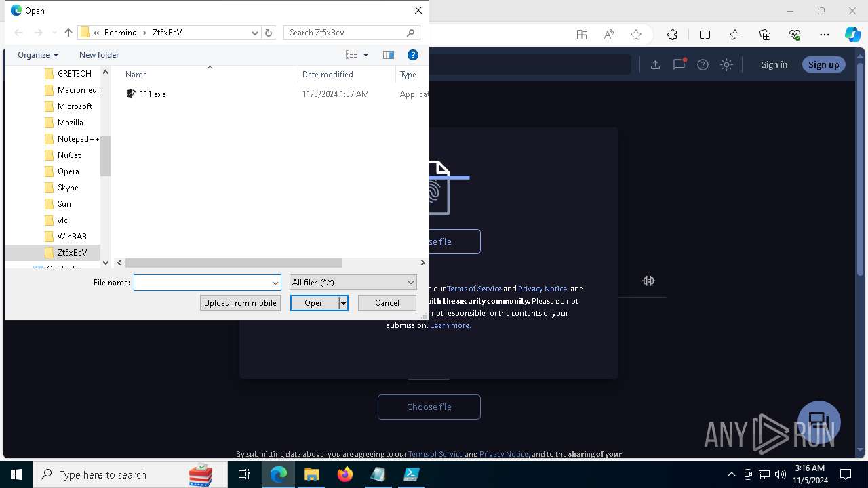Open Windows Start menu

point(16,474)
